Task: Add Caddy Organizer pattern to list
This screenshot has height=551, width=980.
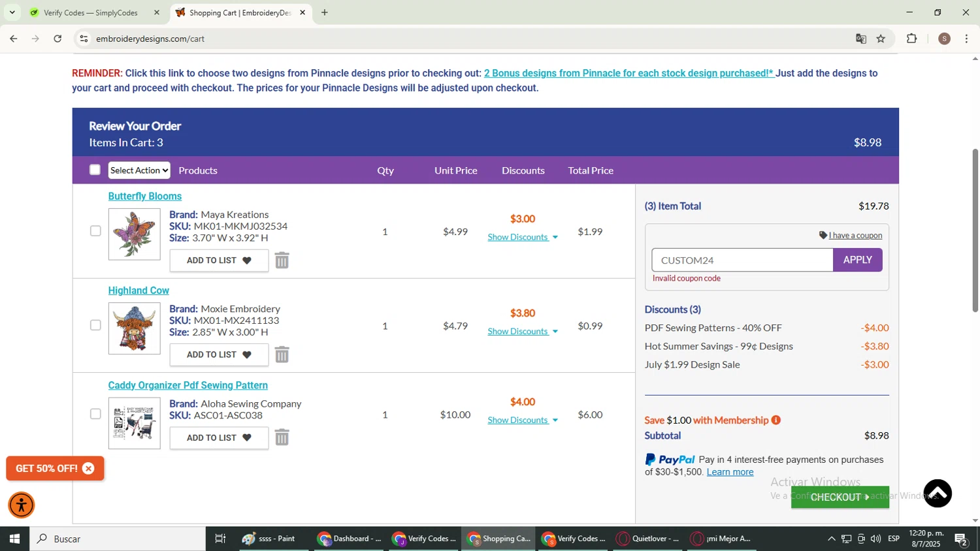Action: [x=219, y=438]
